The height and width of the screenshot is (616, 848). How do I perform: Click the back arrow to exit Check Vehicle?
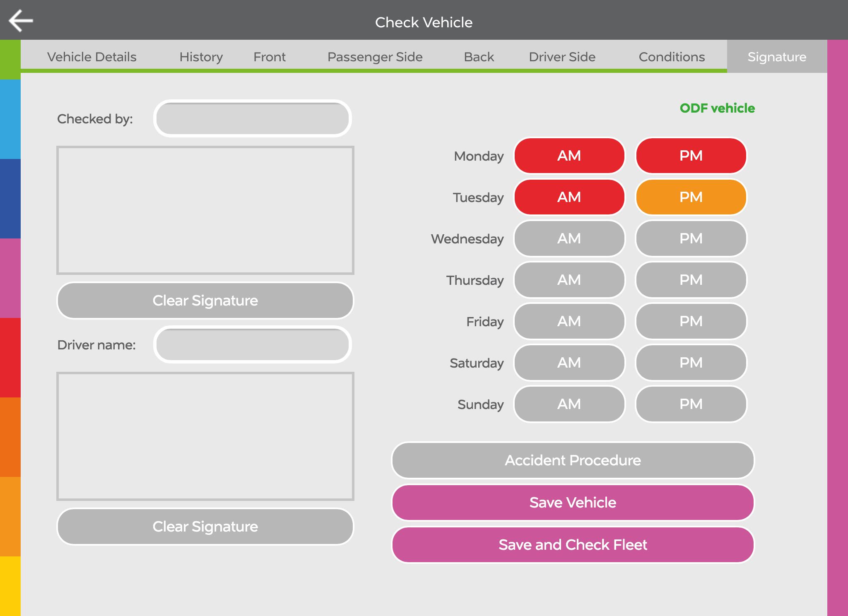click(x=22, y=20)
